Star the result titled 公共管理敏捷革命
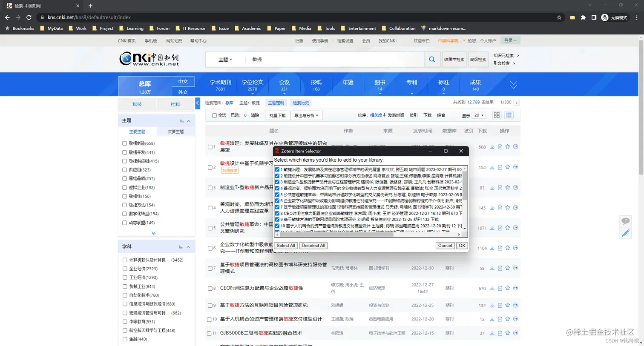644x346 pixels. (507, 228)
